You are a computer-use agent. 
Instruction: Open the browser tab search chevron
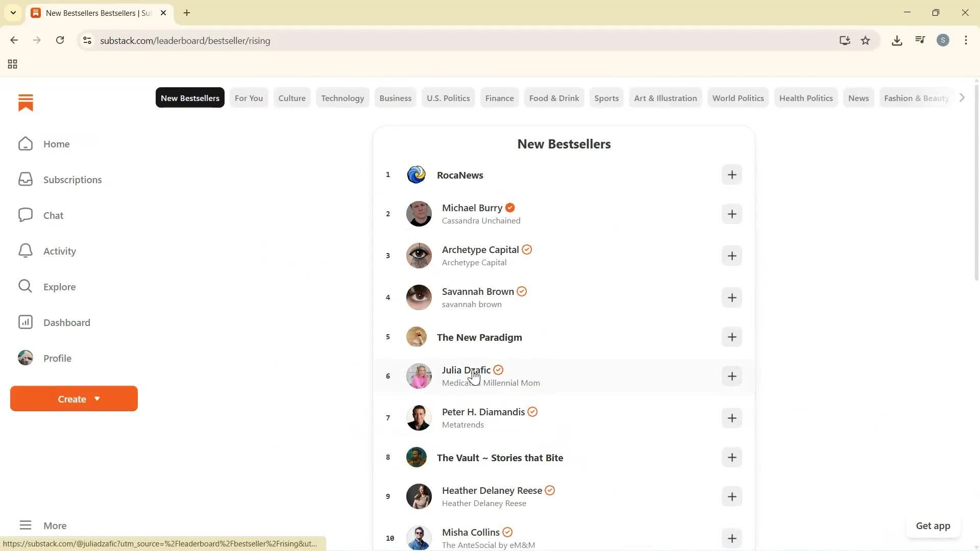point(13,13)
